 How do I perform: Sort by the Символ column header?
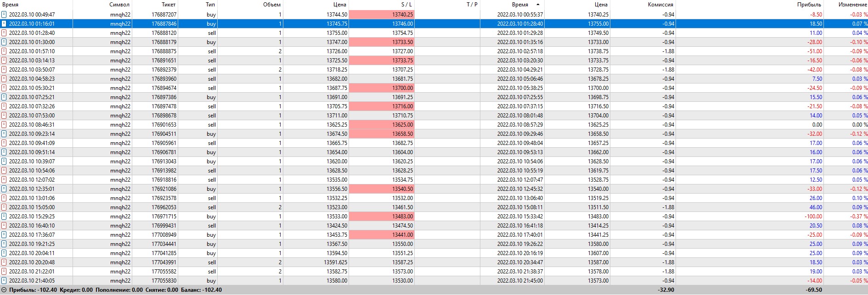(x=119, y=5)
